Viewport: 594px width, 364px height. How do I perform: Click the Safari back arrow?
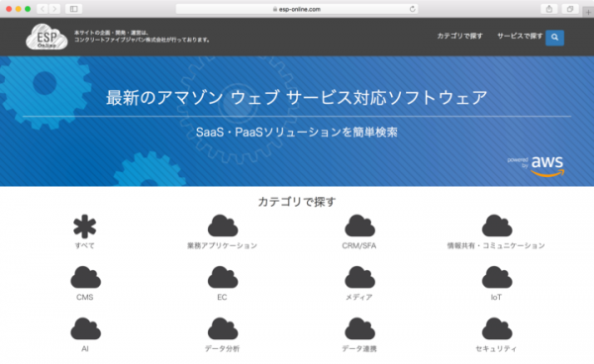pyautogui.click(x=43, y=9)
